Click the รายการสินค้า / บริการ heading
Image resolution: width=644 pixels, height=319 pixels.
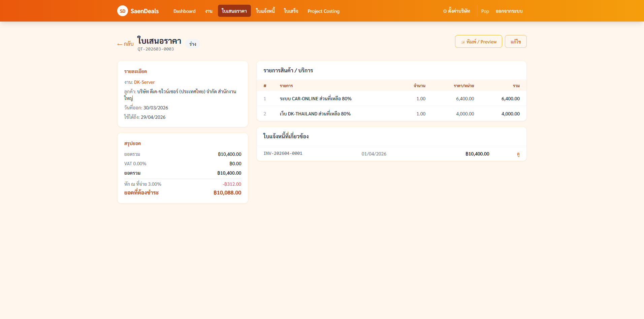point(288,70)
